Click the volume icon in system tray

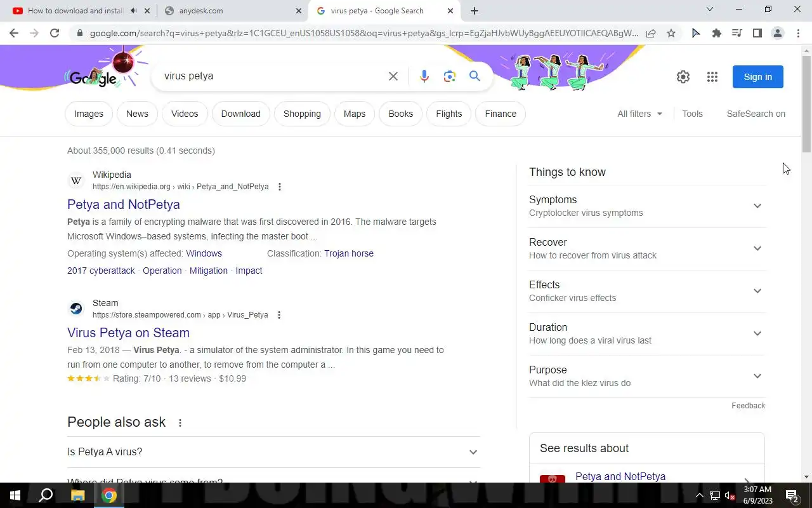[730, 496]
